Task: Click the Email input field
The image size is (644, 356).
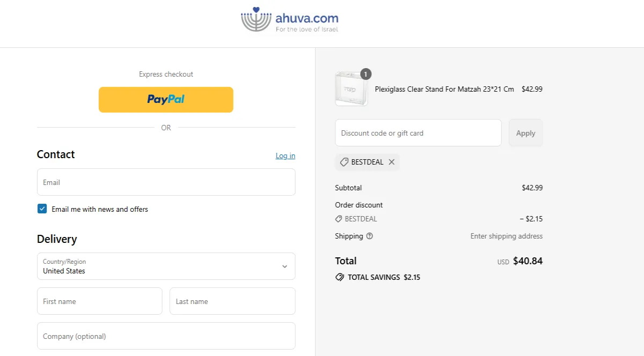Action: [x=166, y=182]
